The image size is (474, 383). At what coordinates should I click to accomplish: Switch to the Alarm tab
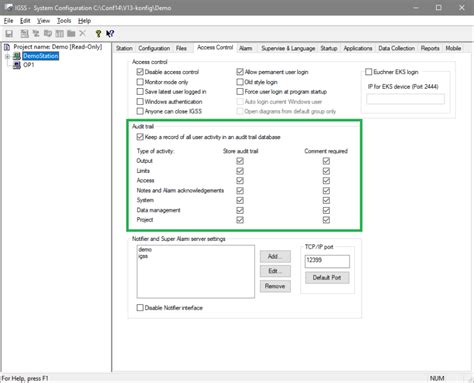click(246, 48)
